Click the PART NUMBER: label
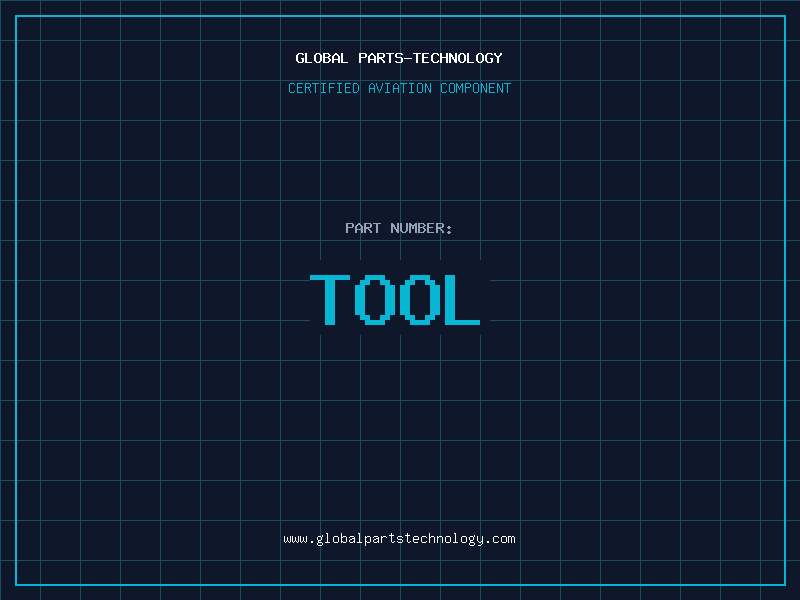The width and height of the screenshot is (800, 600). 399,229
